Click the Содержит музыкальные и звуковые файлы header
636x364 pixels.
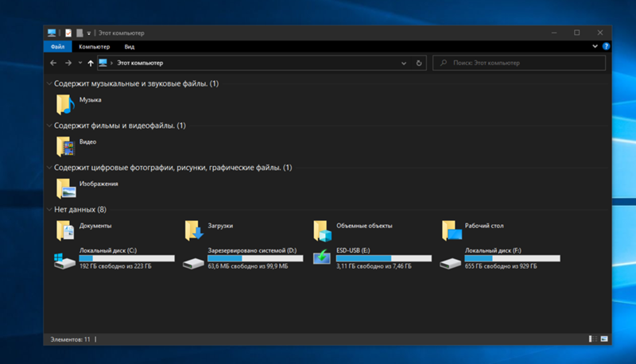pos(136,83)
